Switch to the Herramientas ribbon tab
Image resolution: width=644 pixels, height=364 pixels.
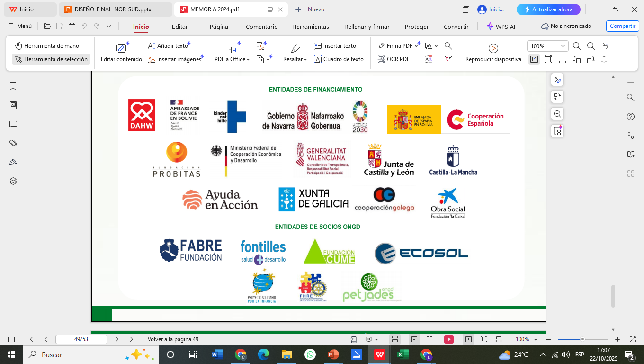[x=310, y=27]
